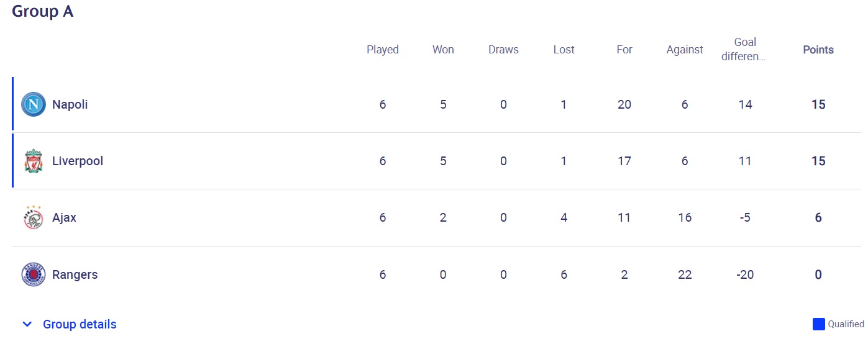Click the Won column header
868x344 pixels.
(443, 50)
